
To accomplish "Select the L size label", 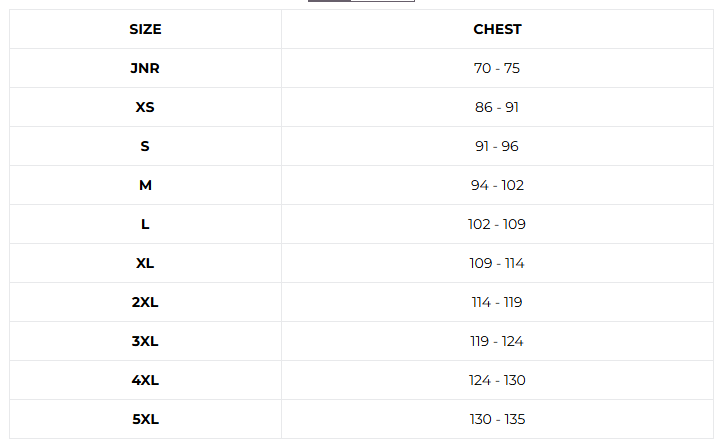I will (145, 224).
